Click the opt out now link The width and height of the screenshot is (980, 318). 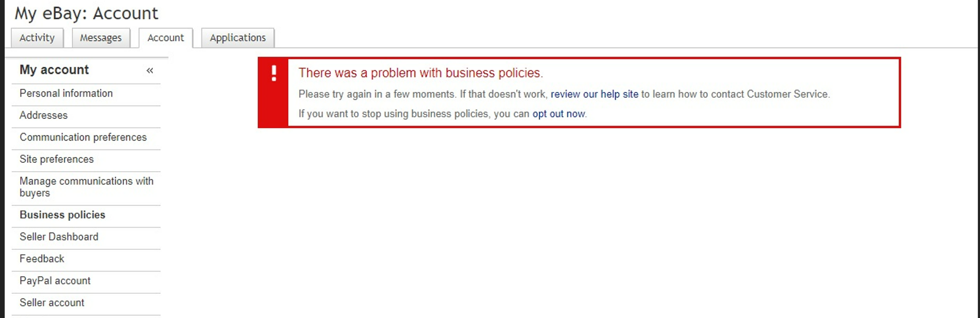(x=558, y=114)
